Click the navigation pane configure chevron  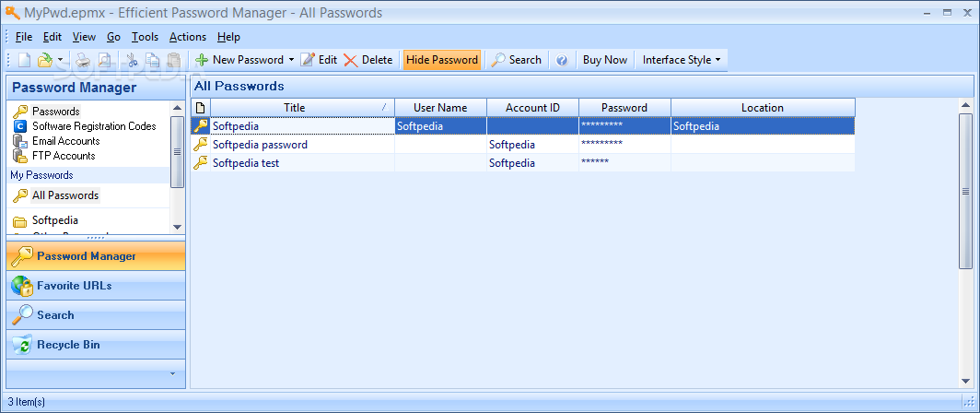coord(173,373)
